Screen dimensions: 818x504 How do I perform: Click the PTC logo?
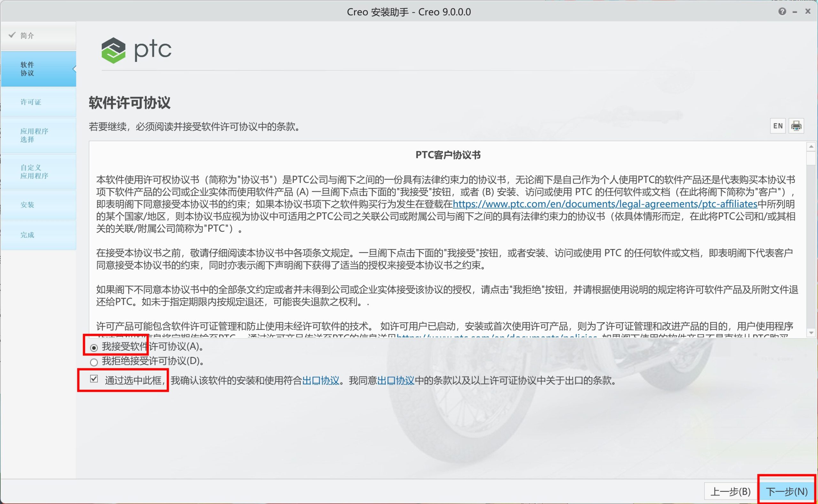pos(136,50)
